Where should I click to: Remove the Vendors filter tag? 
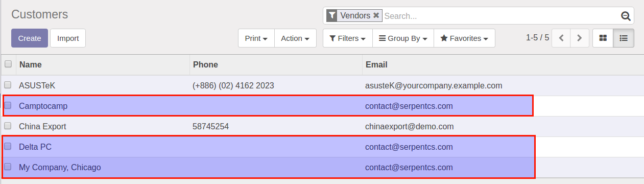376,15
